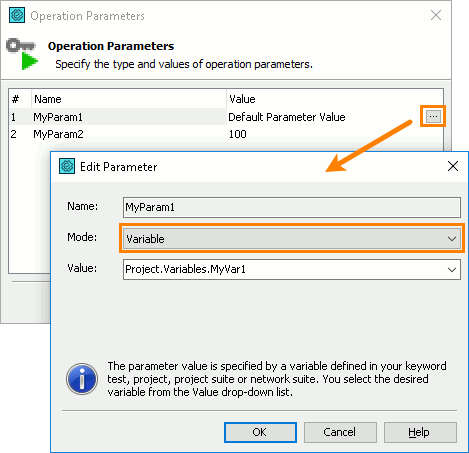Click the key and play arrow icon
Viewport: 469px width, 453px height.
(22, 54)
